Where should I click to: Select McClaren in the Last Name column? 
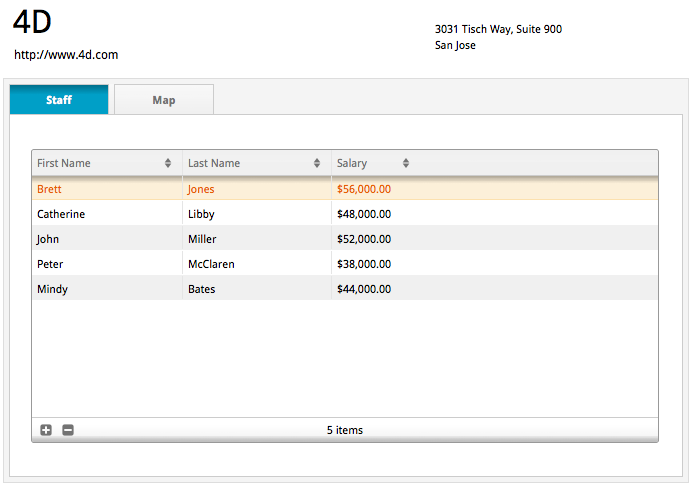point(211,264)
